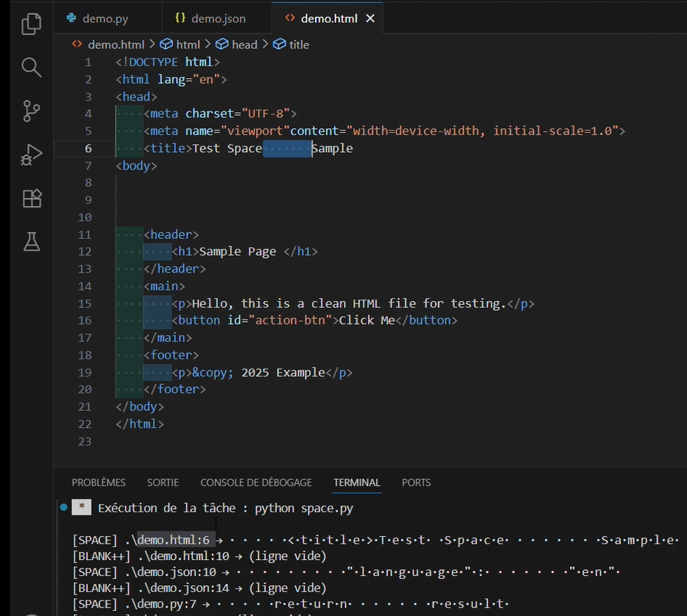This screenshot has height=616, width=687.
Task: Open the Run and Debug icon
Action: [x=31, y=155]
